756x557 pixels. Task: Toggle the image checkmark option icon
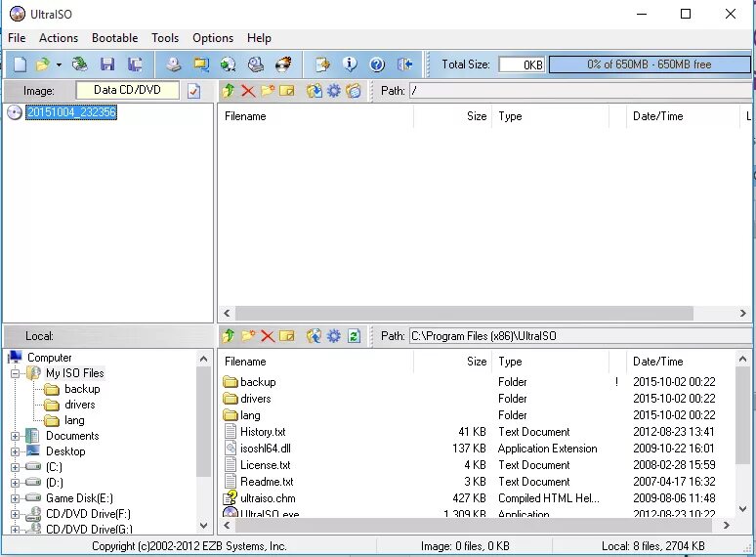coord(193,91)
